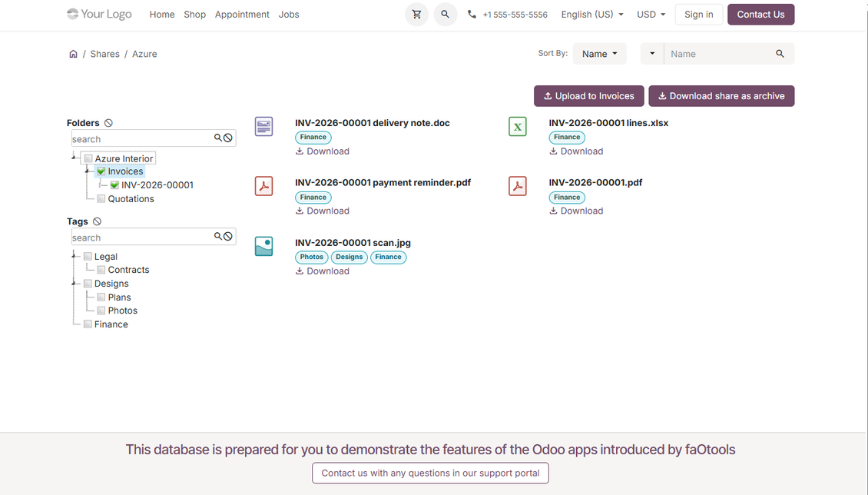Click the Finance tag on lines.xlsx

pos(567,138)
